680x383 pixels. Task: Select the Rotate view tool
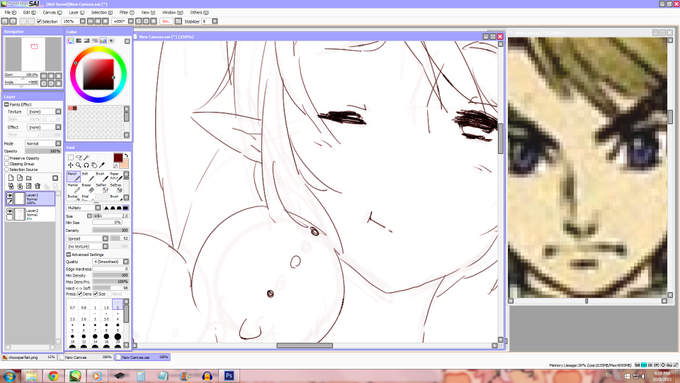pyautogui.click(x=86, y=165)
